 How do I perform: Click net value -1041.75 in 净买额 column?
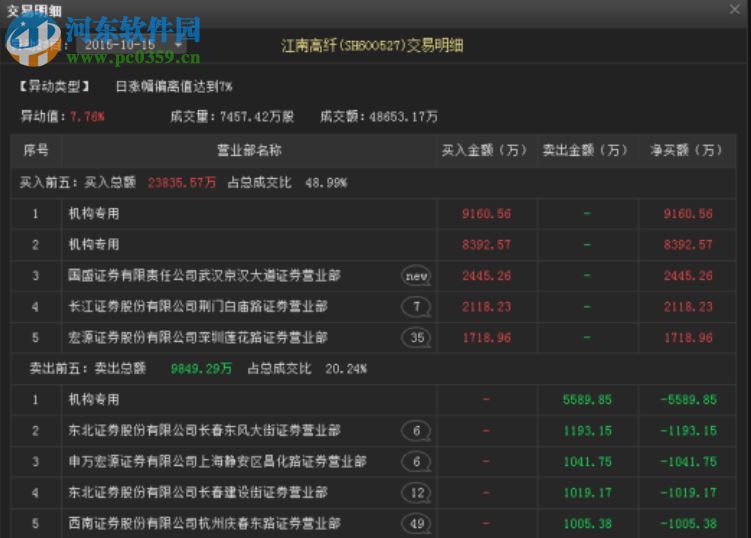688,462
